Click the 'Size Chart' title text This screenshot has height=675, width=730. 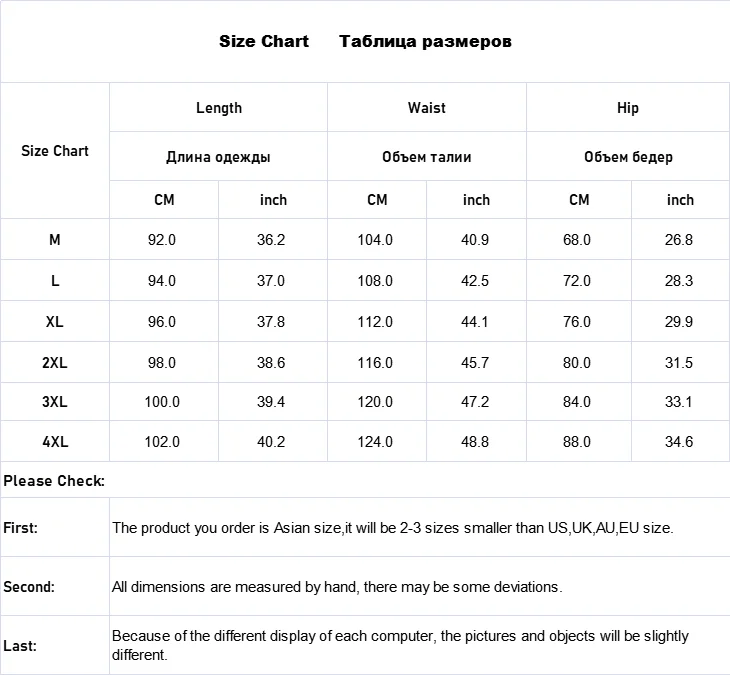(x=264, y=41)
